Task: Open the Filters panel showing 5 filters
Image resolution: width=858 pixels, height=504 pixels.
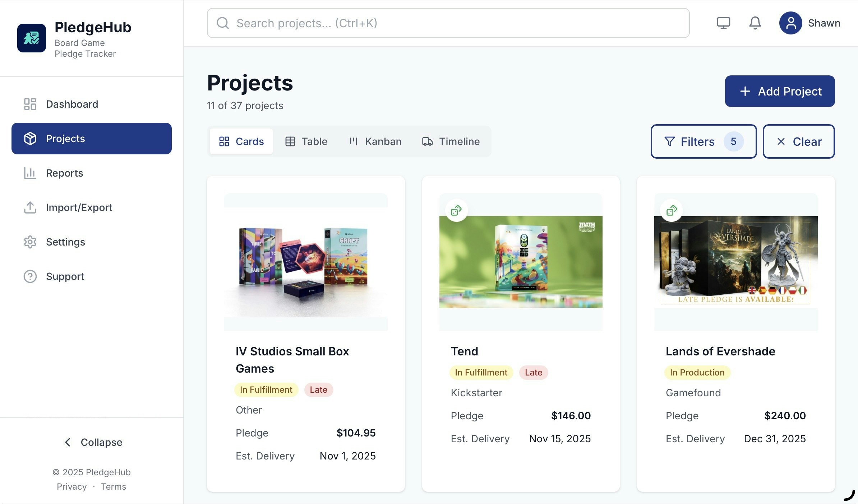Action: (x=703, y=141)
